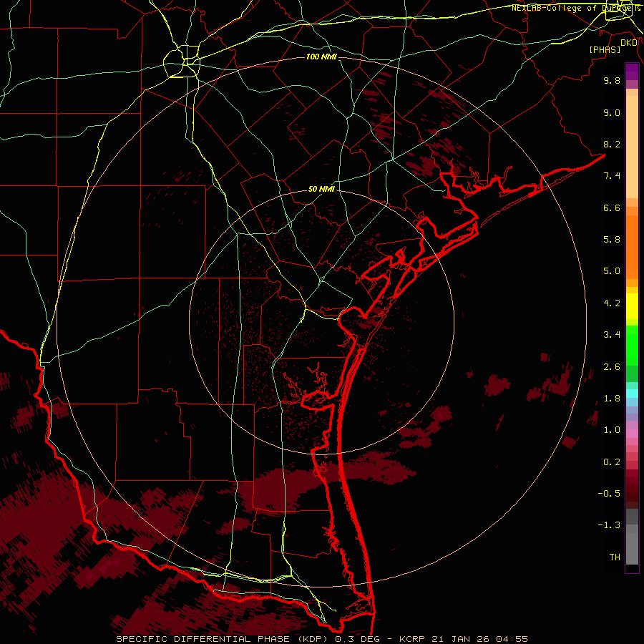Click the 9.8 value on color scale
This screenshot has height=644, width=644.
pos(612,80)
